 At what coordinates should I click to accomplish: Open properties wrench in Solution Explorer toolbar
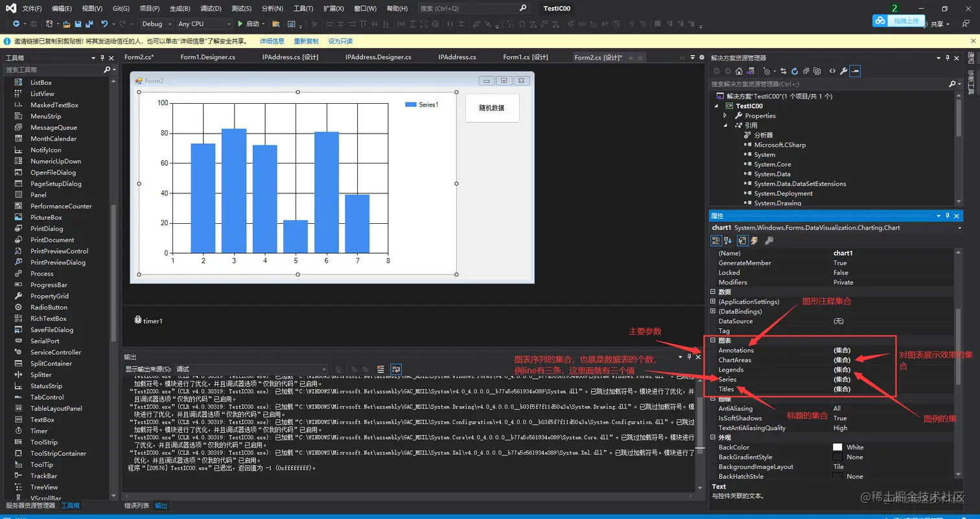click(843, 71)
